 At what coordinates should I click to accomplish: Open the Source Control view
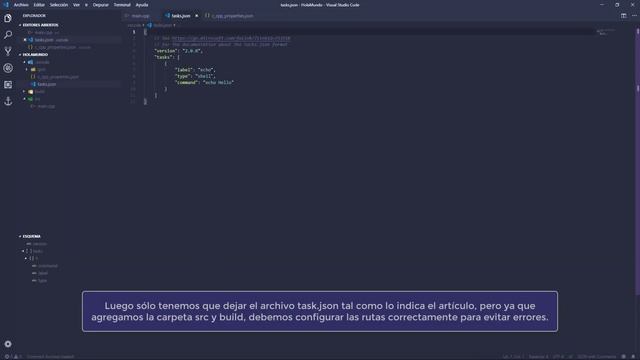click(8, 51)
